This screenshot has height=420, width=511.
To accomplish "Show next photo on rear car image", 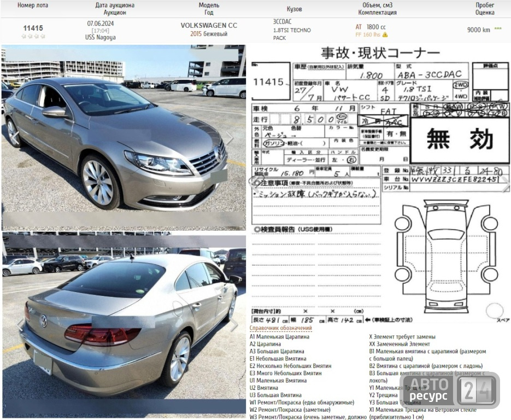I will [x=234, y=325].
